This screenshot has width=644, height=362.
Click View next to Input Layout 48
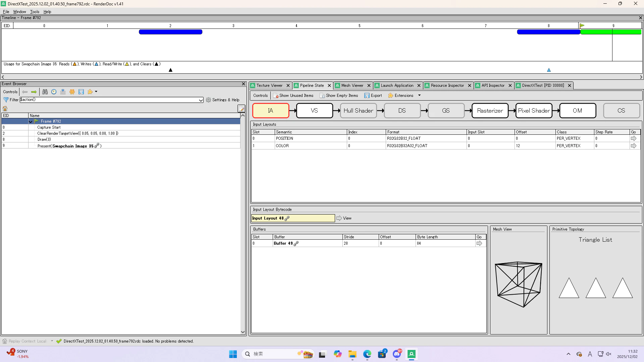click(344, 218)
